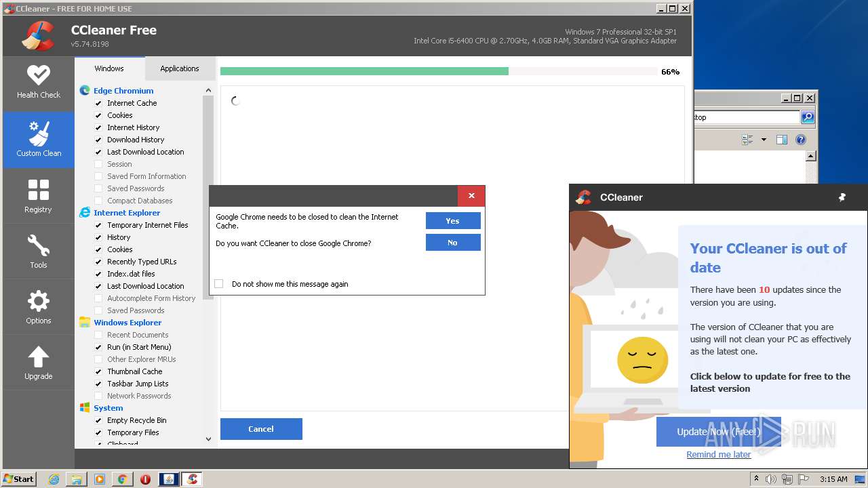
Task: Click the Windows Explorer folder icon
Action: pos(85,322)
